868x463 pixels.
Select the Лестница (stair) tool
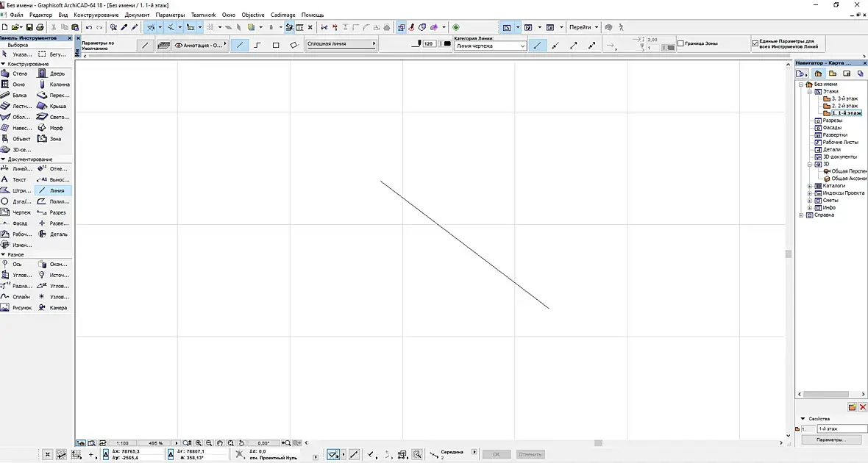15,106
